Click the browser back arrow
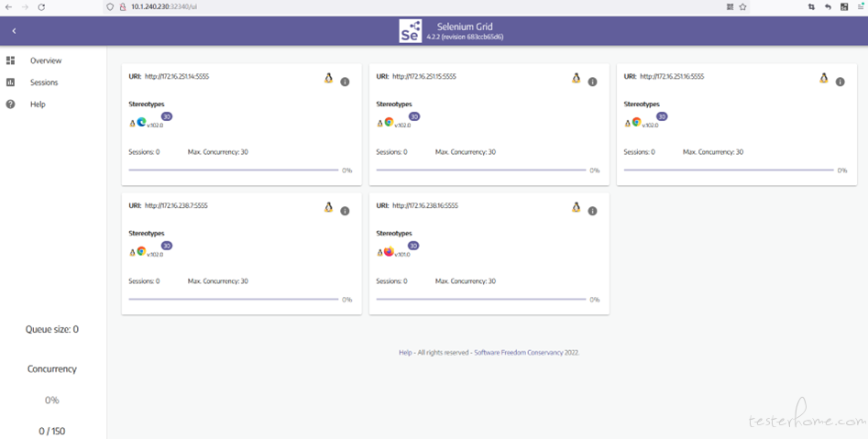The image size is (868, 439). [8, 7]
